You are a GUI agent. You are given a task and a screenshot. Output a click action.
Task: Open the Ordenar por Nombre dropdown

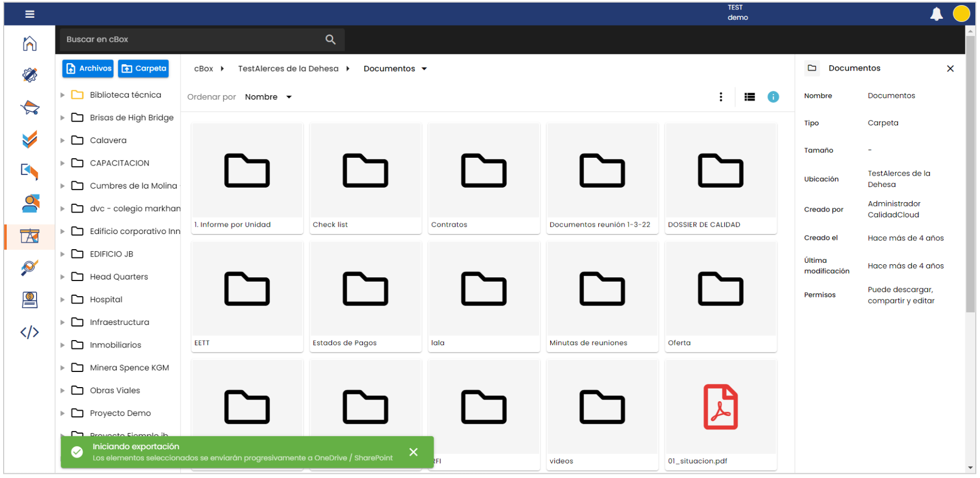[268, 97]
